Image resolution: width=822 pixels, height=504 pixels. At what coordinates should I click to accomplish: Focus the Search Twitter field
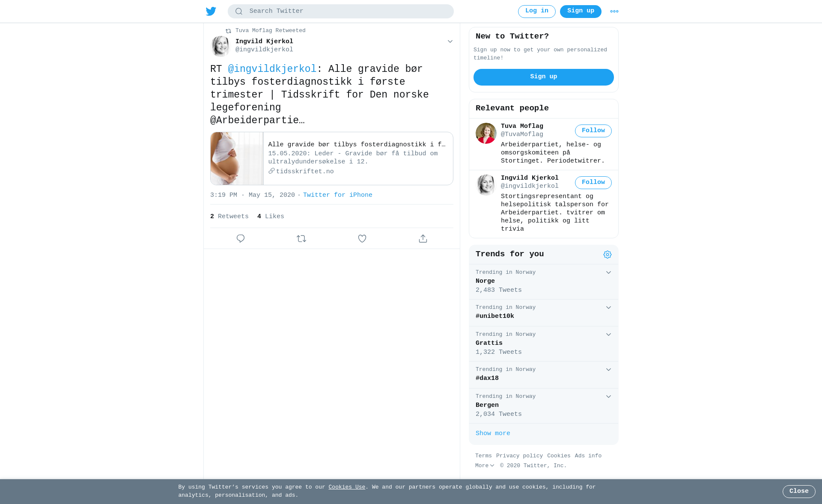tap(341, 12)
